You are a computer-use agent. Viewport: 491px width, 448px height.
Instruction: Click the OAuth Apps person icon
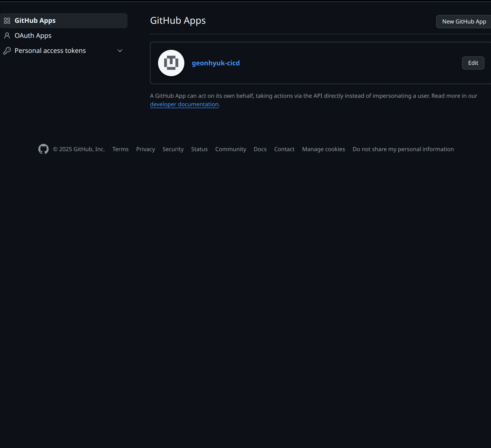point(7,35)
